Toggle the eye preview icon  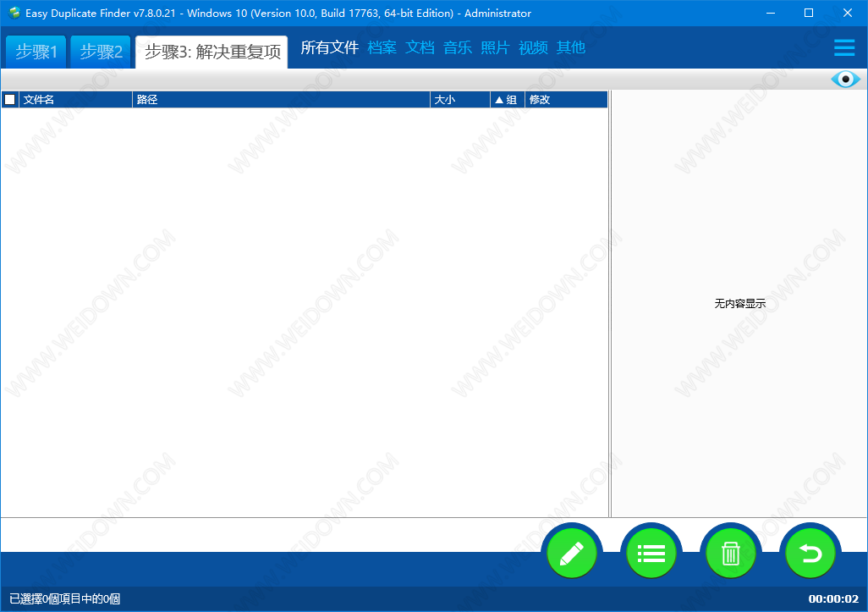[845, 80]
